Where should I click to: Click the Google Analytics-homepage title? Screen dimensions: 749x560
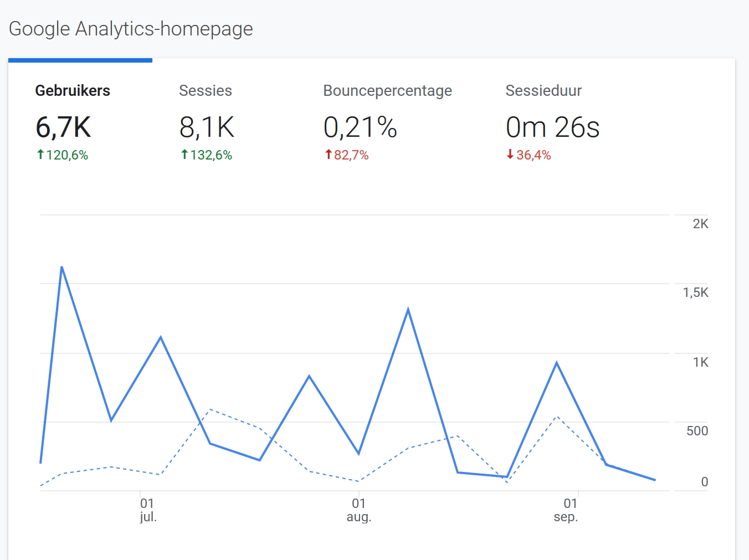coord(131,29)
